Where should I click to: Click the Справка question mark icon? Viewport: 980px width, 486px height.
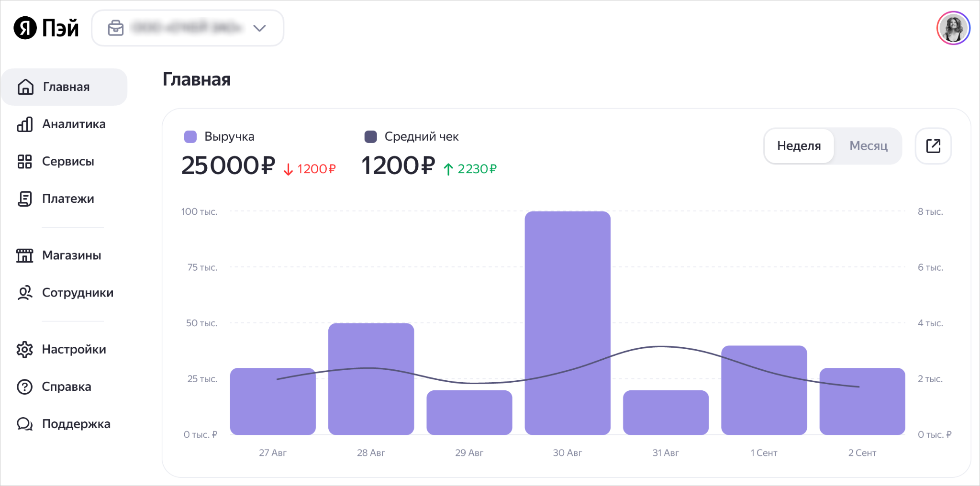(x=25, y=387)
